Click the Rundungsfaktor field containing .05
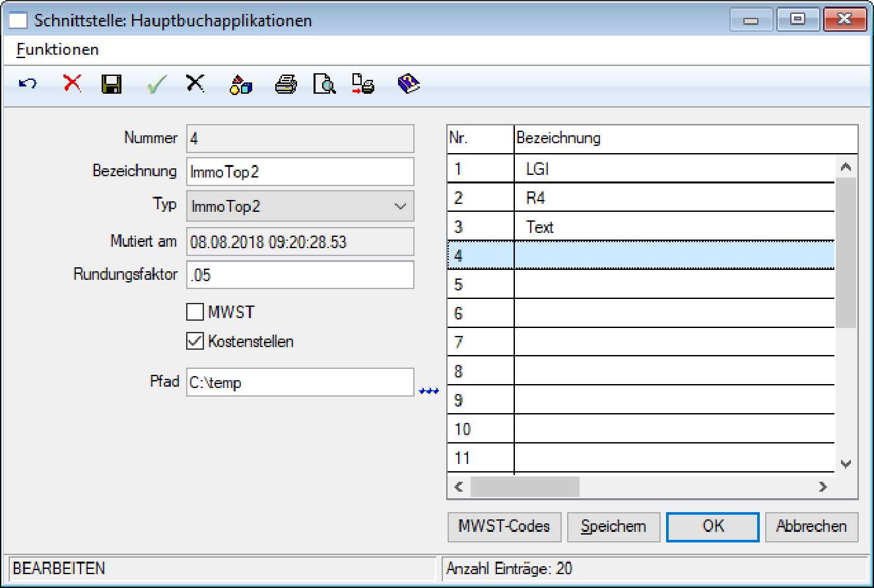Viewport: 874px width, 588px height. 300,275
